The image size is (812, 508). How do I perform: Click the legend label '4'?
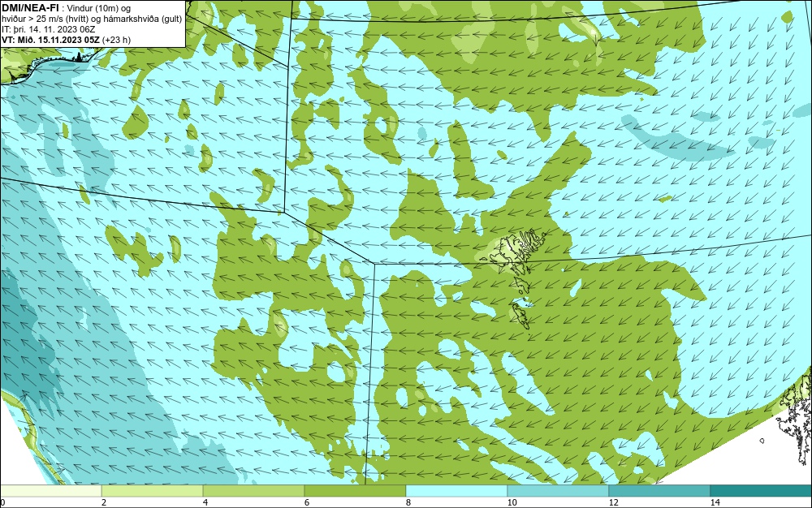205,503
